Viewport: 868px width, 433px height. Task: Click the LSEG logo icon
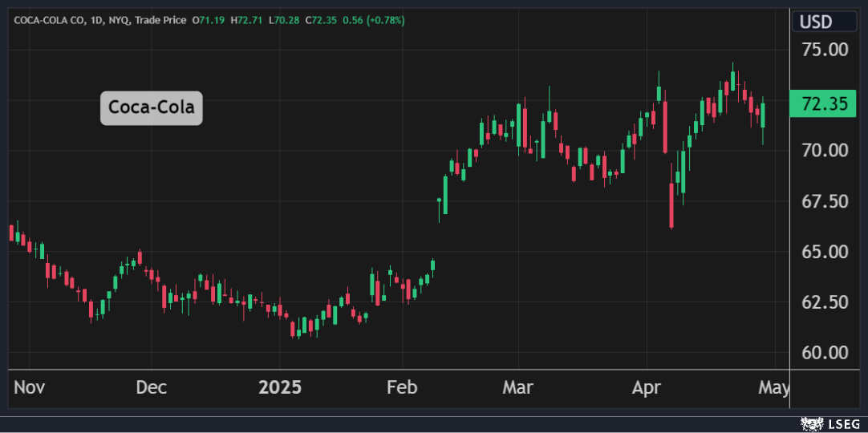(810, 423)
